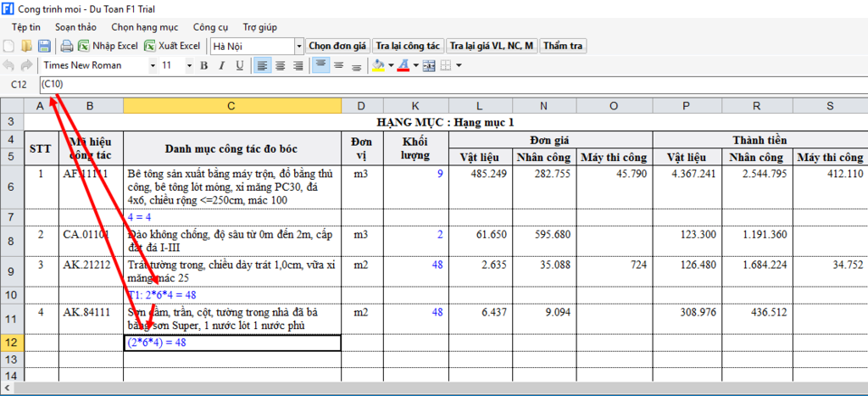
Task: Open borders dropdown arrow
Action: tap(459, 66)
